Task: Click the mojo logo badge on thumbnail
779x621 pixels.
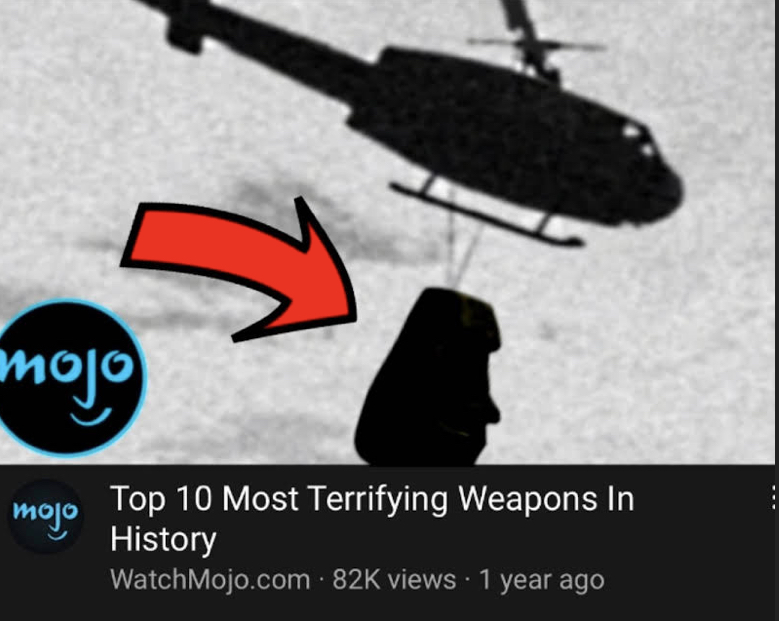Action: click(70, 378)
